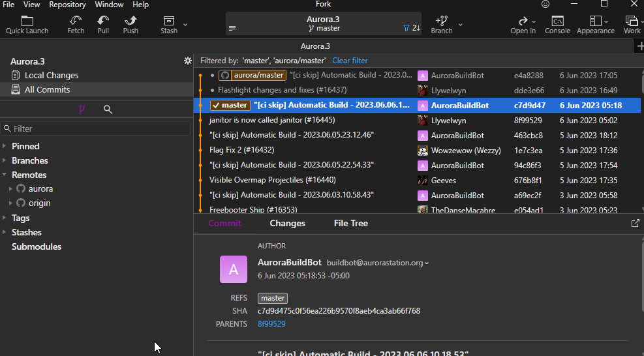This screenshot has width=644, height=356.
Task: Open parent commit 8f99529 link
Action: [x=271, y=324]
